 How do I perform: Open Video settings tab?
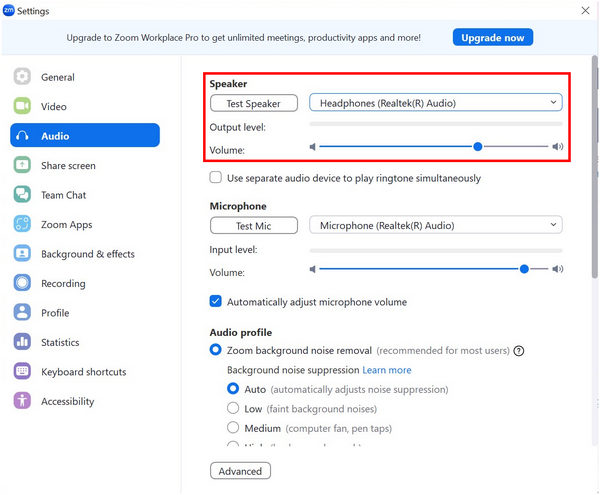(85, 106)
